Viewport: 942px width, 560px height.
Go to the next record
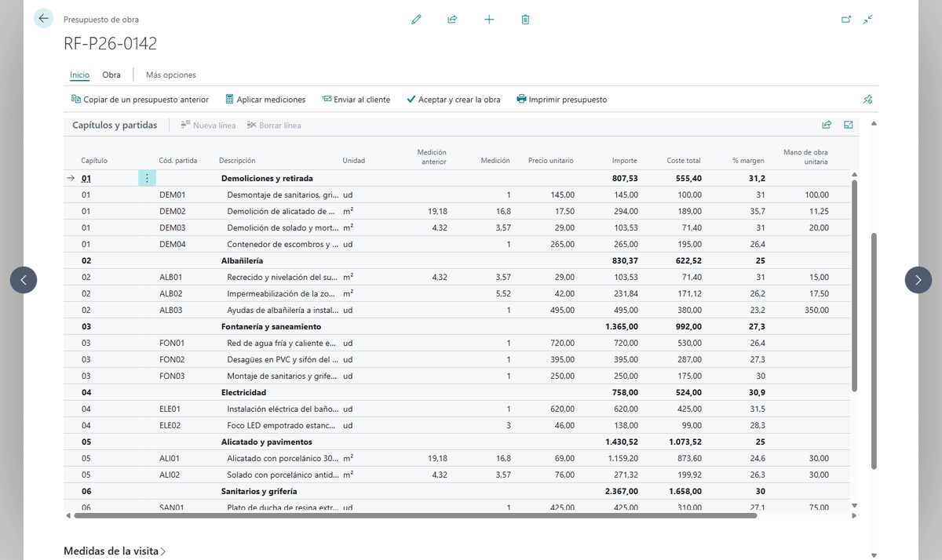[918, 280]
